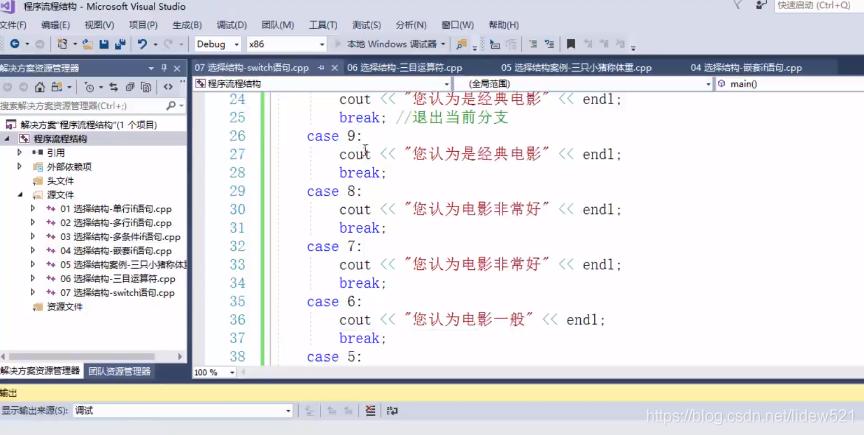Screen dimensions: 864x435
Task: Open the 视图(V) menu
Action: tap(99, 25)
